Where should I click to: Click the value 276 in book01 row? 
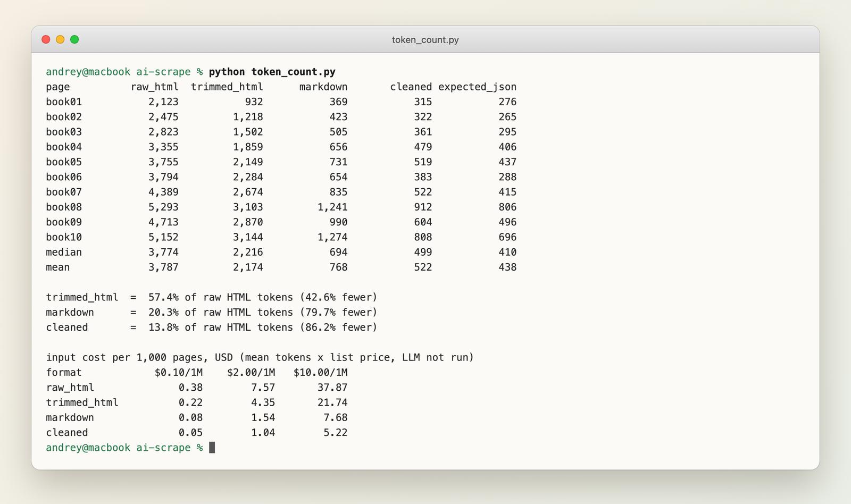click(x=507, y=102)
